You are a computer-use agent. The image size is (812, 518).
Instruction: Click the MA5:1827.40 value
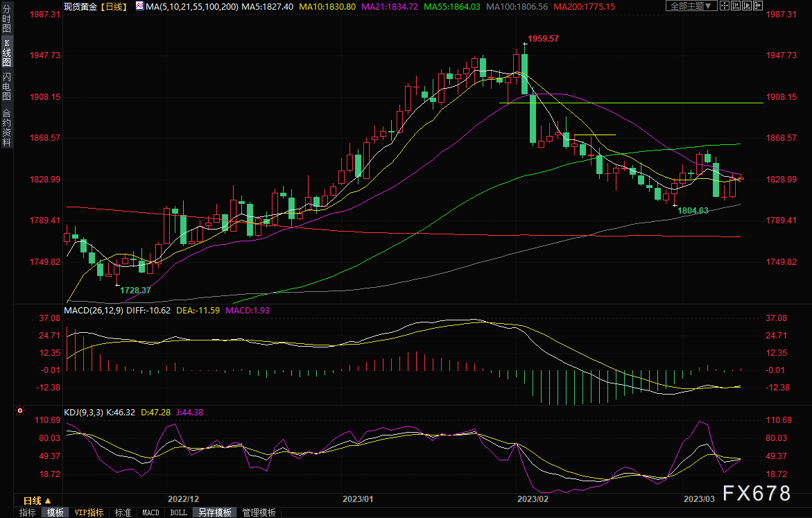pyautogui.click(x=267, y=7)
